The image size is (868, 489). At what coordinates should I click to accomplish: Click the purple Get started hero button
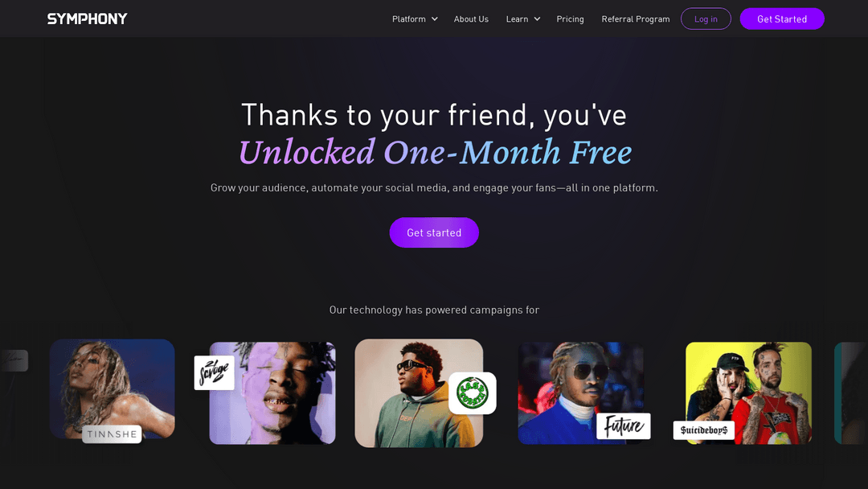[434, 232]
